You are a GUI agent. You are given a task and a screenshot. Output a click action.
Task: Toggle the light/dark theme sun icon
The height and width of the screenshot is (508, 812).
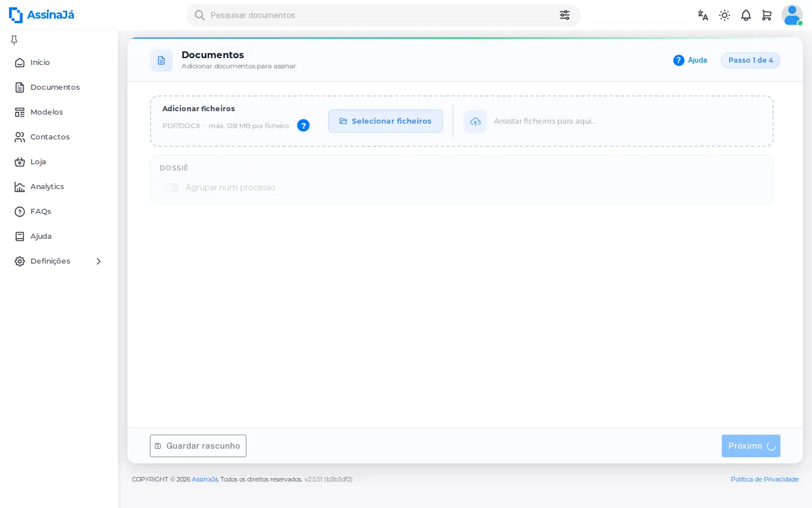(725, 15)
